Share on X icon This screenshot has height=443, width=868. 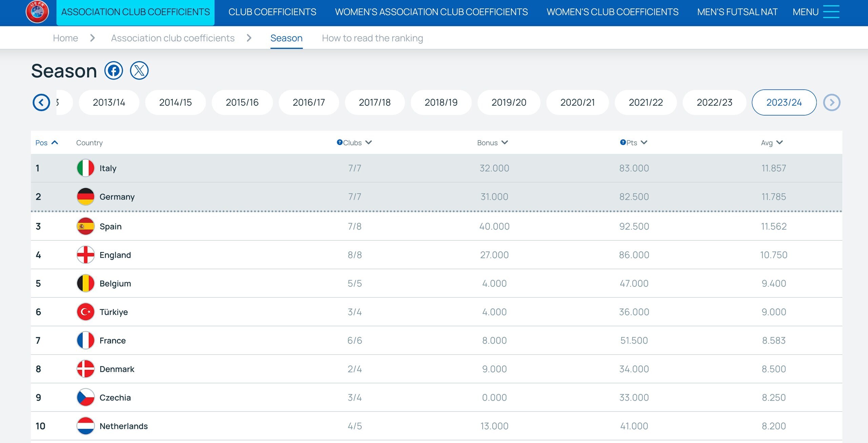(x=139, y=70)
